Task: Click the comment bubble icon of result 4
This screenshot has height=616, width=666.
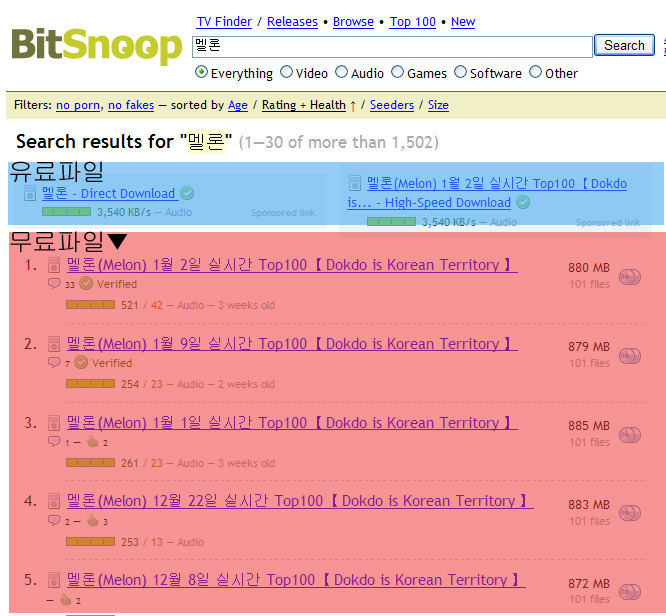Action: [x=54, y=520]
